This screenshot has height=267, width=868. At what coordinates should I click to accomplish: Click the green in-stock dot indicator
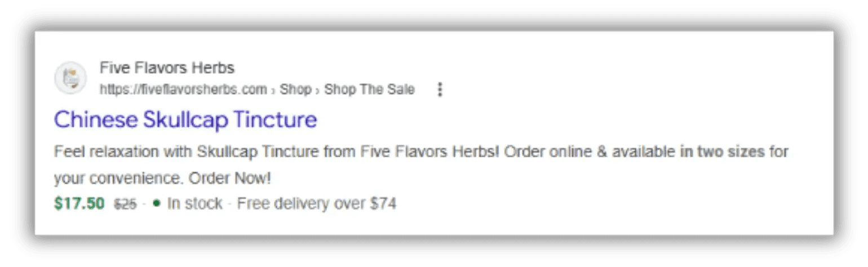coord(157,203)
